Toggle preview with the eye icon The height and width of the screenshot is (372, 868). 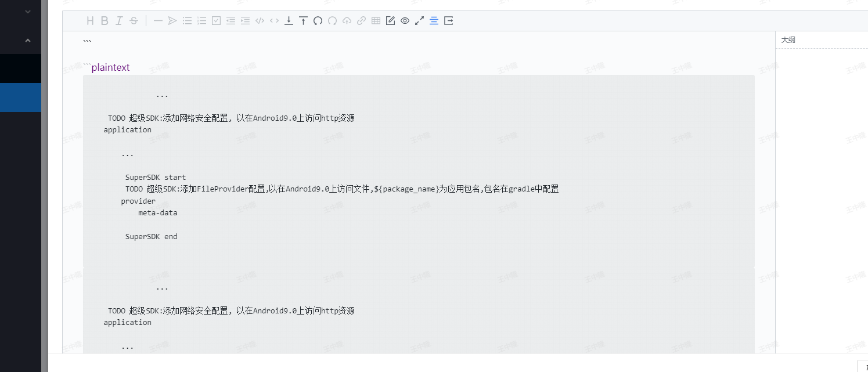[x=405, y=21]
